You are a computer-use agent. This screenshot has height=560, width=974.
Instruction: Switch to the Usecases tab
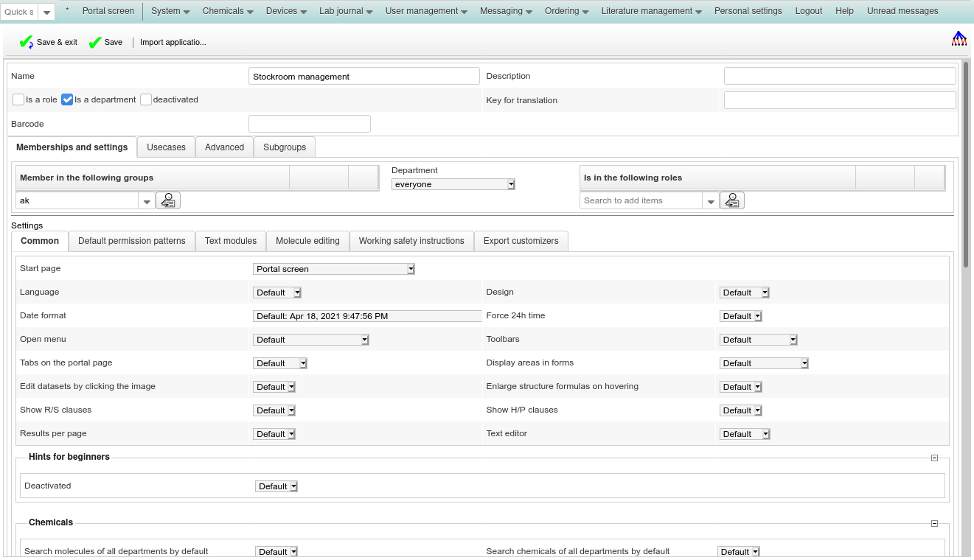click(166, 147)
